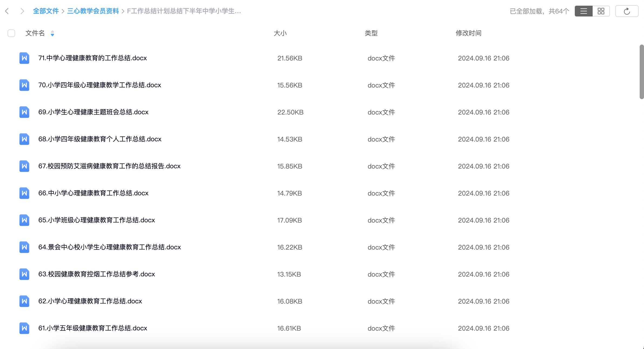
Task: Click the 文件名 column header
Action: coord(35,33)
